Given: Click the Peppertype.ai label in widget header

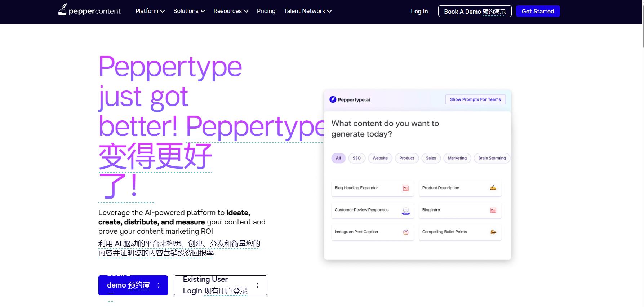Looking at the screenshot, I should pyautogui.click(x=354, y=100).
